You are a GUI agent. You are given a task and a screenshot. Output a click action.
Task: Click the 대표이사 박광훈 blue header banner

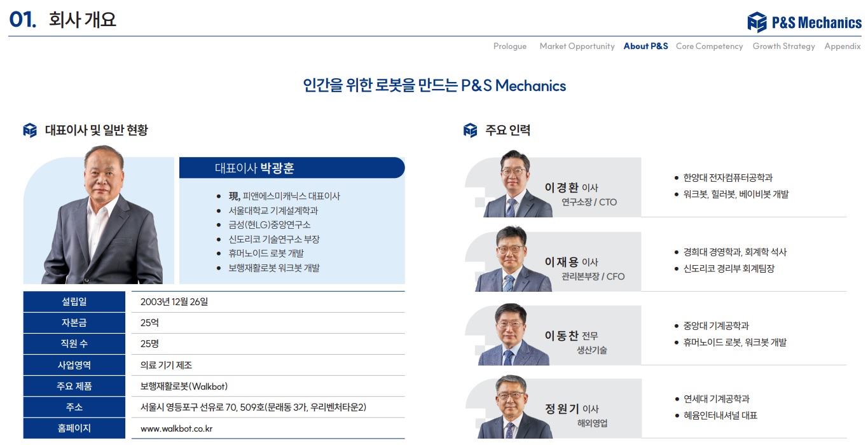(292, 168)
